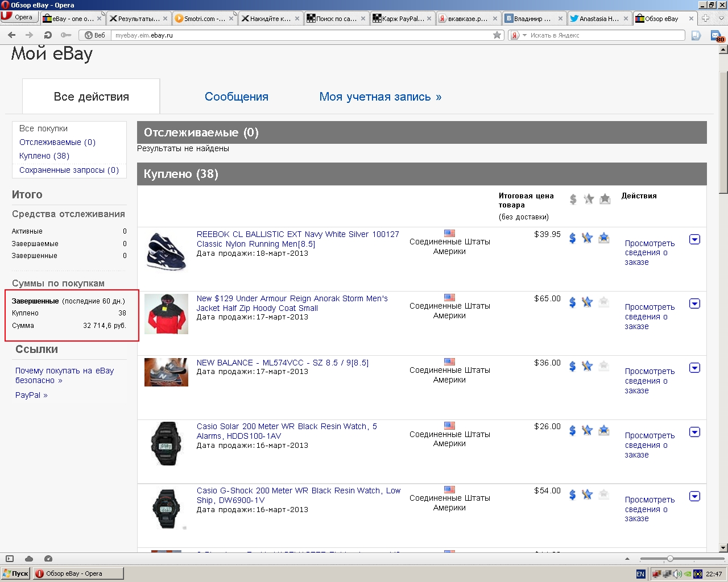Open actions dropdown for Casio G-Shock watch
The width and height of the screenshot is (728, 582).
pos(694,496)
